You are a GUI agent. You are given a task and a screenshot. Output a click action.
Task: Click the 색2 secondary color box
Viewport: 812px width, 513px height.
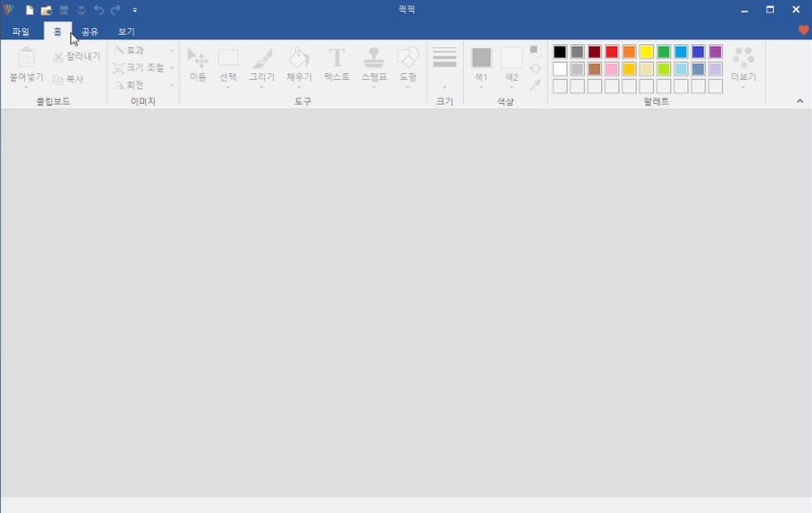511,58
